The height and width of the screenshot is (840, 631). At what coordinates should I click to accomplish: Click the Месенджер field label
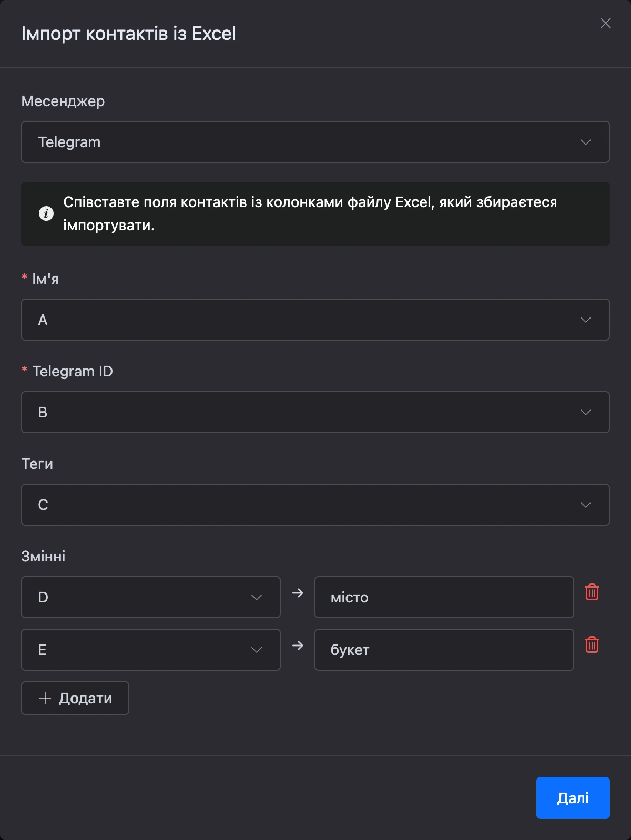[x=63, y=101]
